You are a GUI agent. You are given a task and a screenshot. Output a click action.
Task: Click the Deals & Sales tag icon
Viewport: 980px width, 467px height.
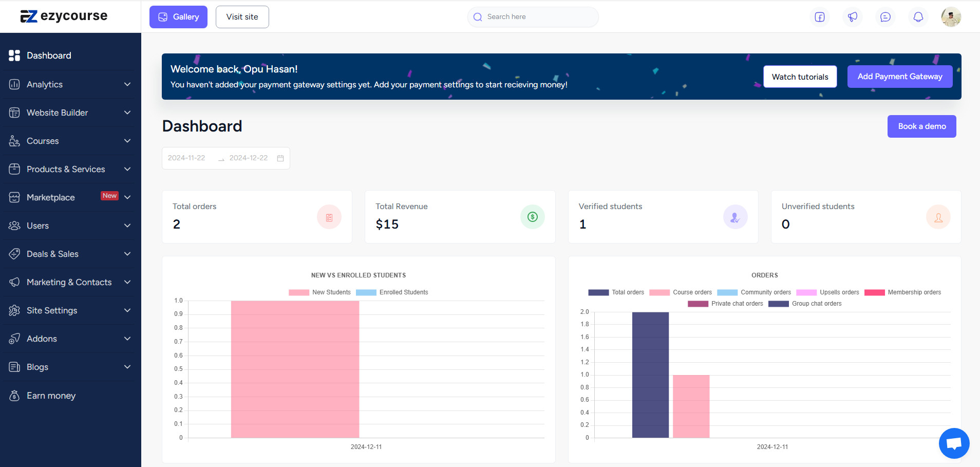coord(14,254)
